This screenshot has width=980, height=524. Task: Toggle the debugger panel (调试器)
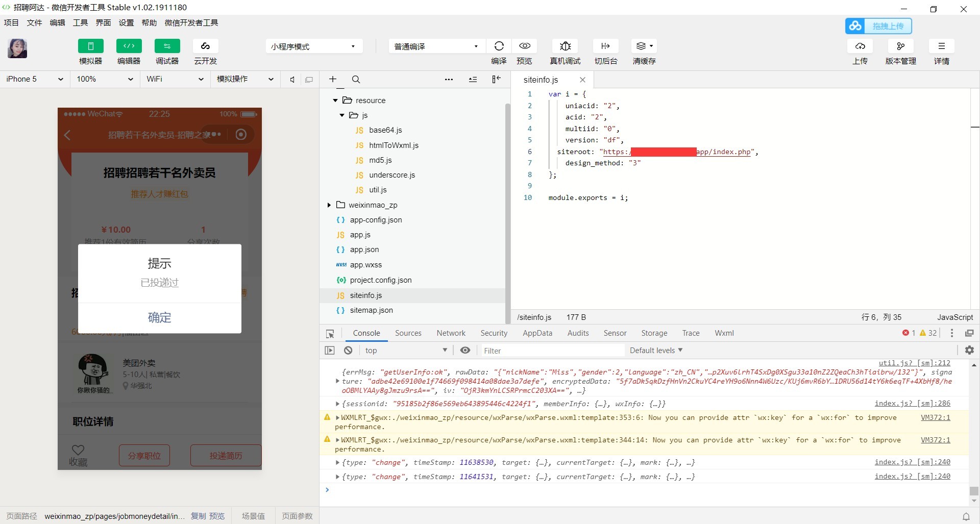click(167, 46)
